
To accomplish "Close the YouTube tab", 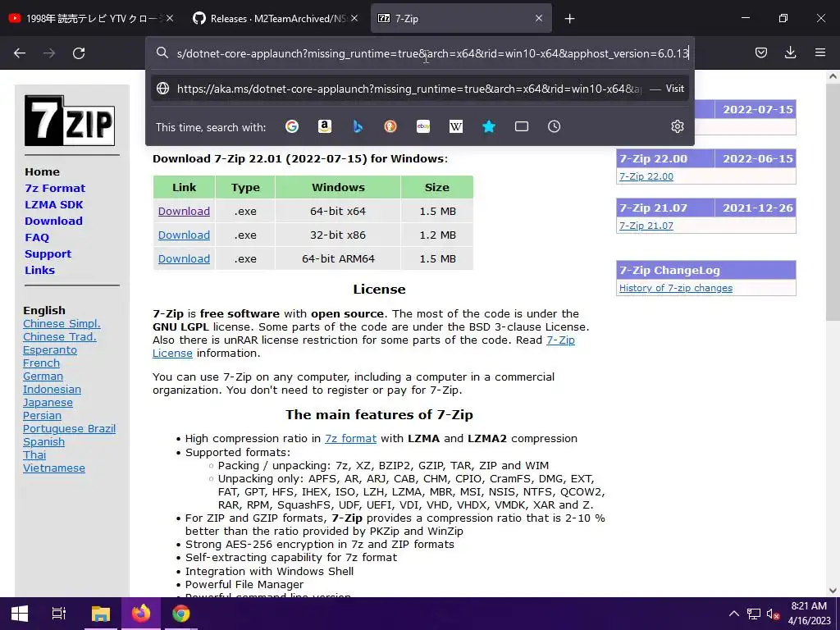I will click(170, 18).
